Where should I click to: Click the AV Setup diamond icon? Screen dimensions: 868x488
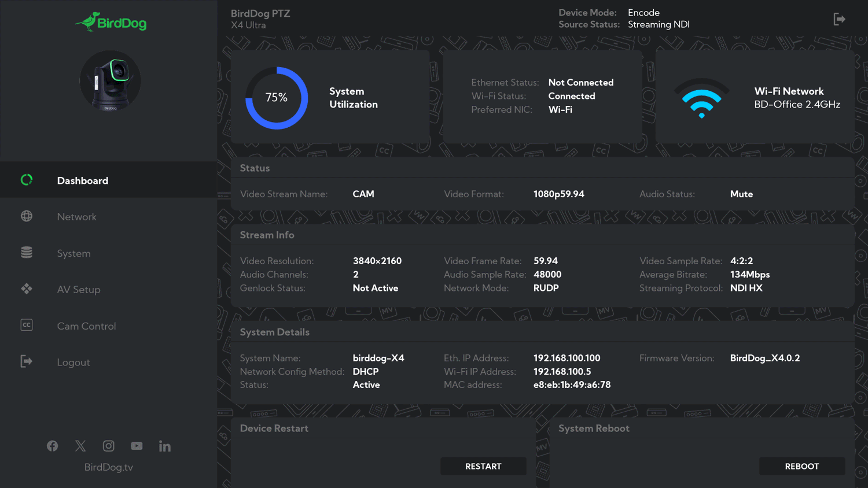tap(27, 289)
